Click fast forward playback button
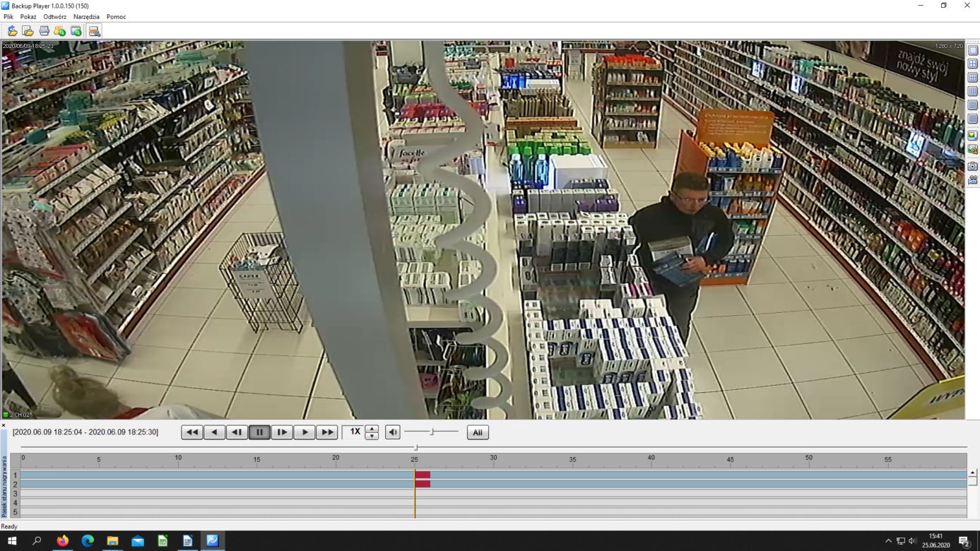The width and height of the screenshot is (980, 551). [326, 432]
